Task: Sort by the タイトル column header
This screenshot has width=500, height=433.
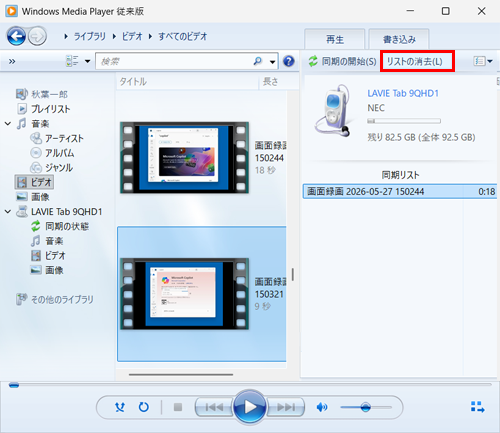Action: 187,82
